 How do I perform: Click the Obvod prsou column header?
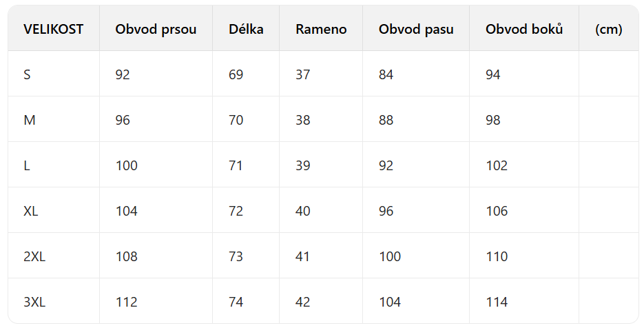coord(156,29)
